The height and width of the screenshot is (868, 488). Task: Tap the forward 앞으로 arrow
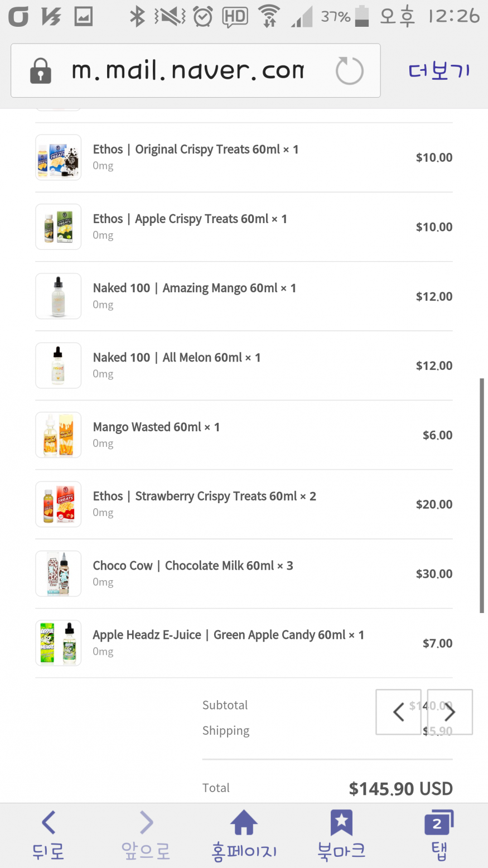click(146, 836)
